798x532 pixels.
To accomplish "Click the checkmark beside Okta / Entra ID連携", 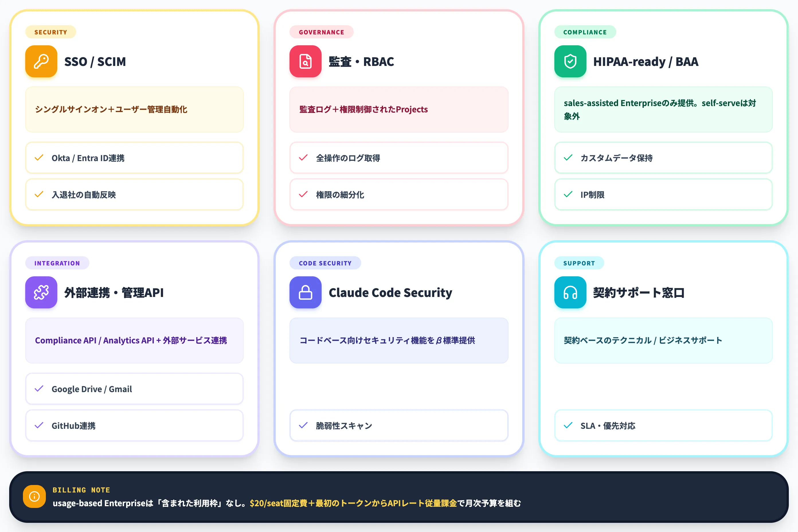I will 39,158.
